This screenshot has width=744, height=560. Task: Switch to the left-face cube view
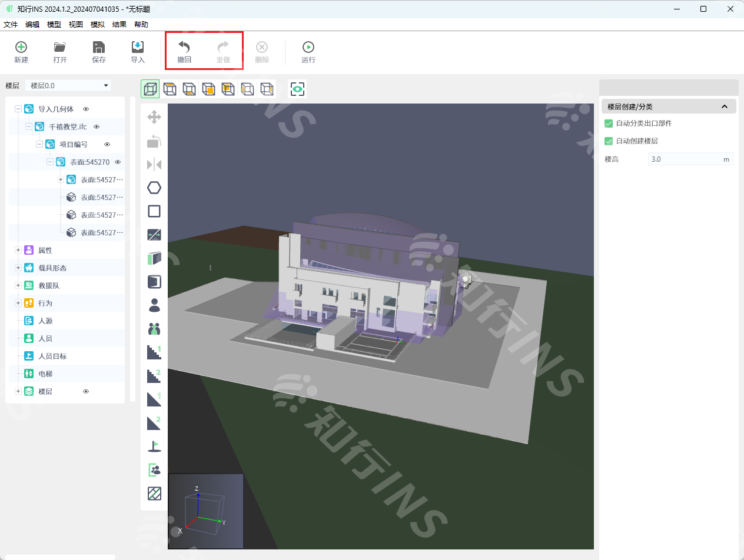coord(247,89)
